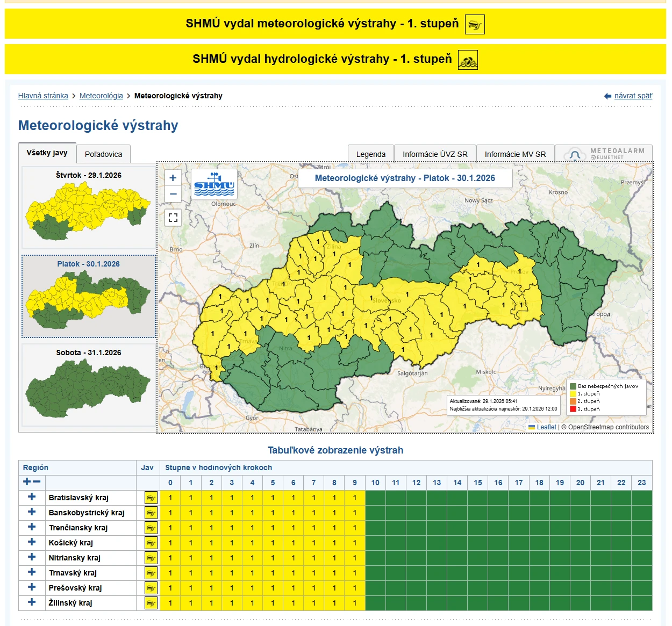The width and height of the screenshot is (672, 626).
Task: Click the warning type icon for Bratislavský kraj
Action: click(x=151, y=498)
